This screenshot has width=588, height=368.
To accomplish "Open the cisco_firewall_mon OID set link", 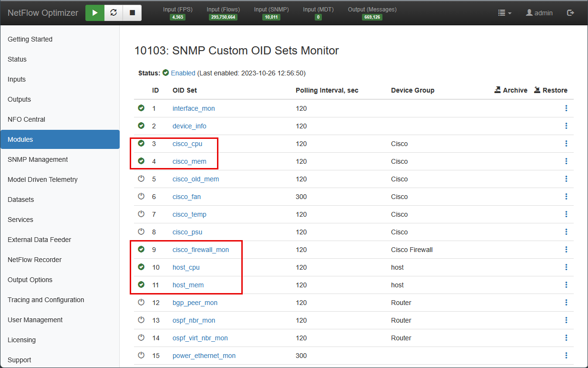I will [x=201, y=250].
